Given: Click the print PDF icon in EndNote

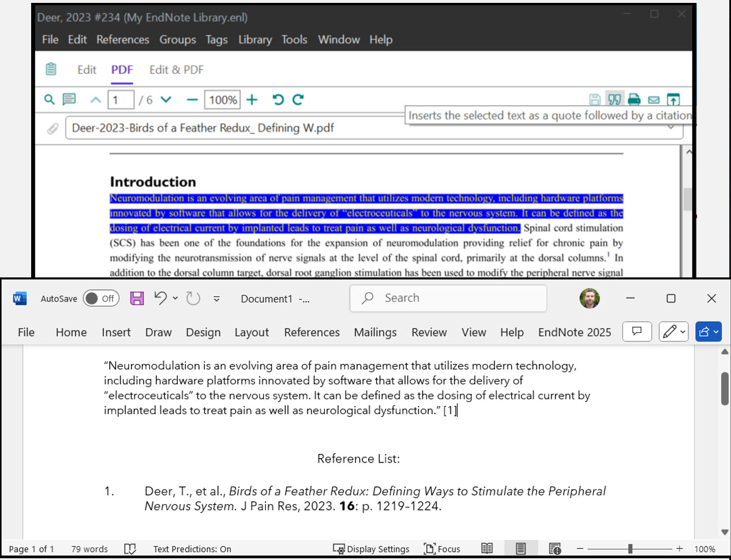Looking at the screenshot, I should (634, 100).
